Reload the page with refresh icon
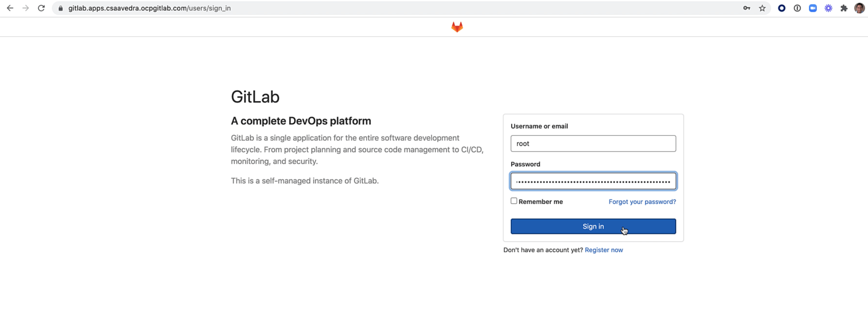Screen dimensions: 868x317 click(x=41, y=8)
